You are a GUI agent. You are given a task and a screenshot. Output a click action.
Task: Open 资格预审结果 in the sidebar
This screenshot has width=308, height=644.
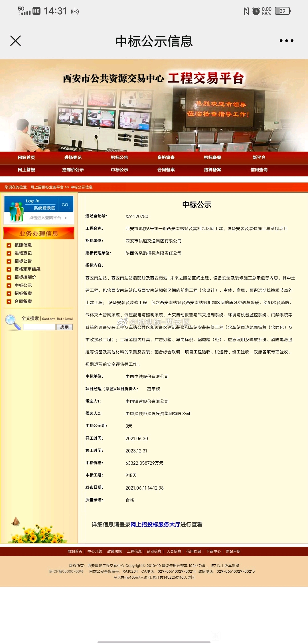click(x=27, y=269)
